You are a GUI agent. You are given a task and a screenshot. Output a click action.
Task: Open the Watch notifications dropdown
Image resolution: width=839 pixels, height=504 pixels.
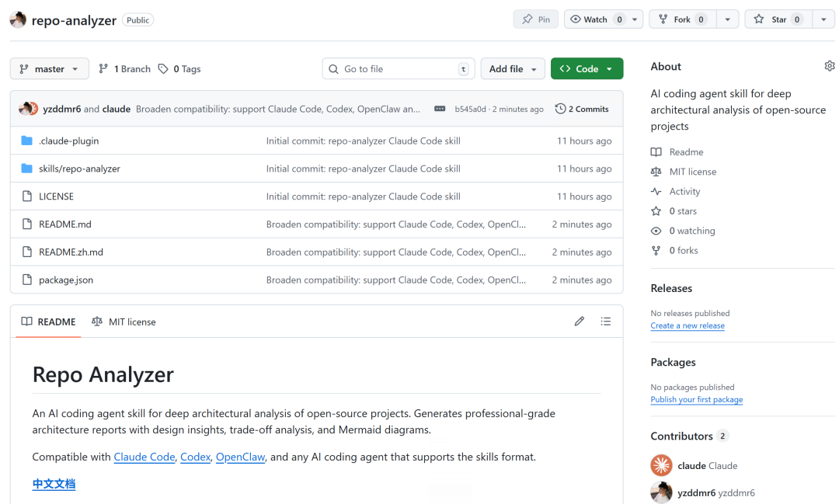pos(604,19)
